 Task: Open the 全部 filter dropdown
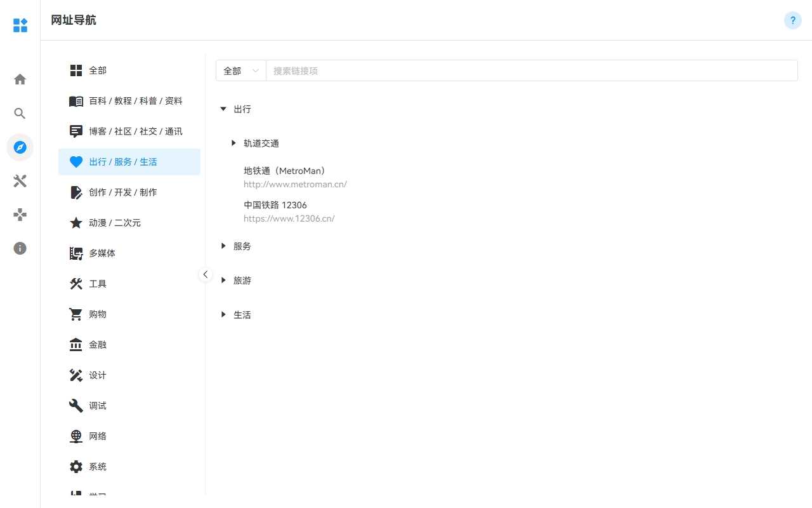[x=241, y=71]
